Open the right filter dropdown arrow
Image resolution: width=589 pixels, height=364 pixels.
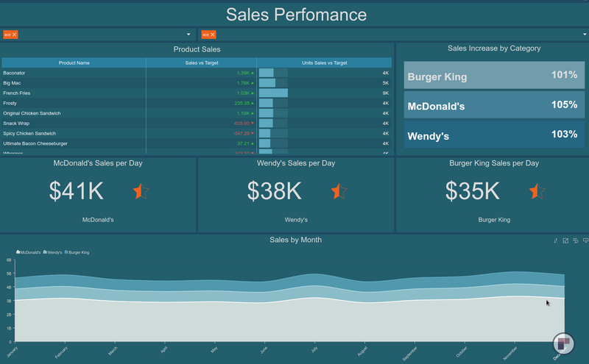[584, 35]
